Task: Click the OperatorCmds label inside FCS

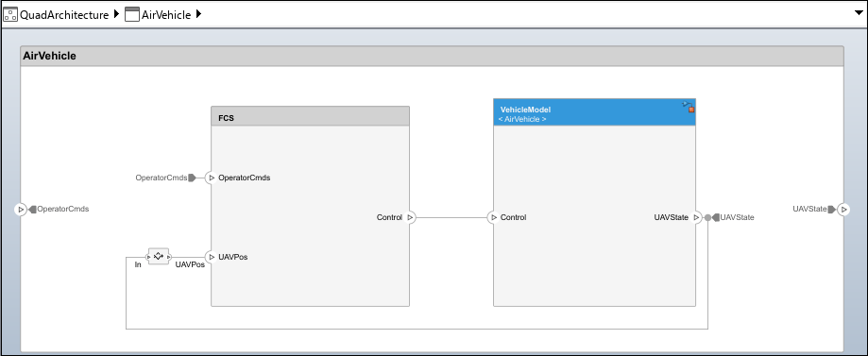Action: pos(244,178)
